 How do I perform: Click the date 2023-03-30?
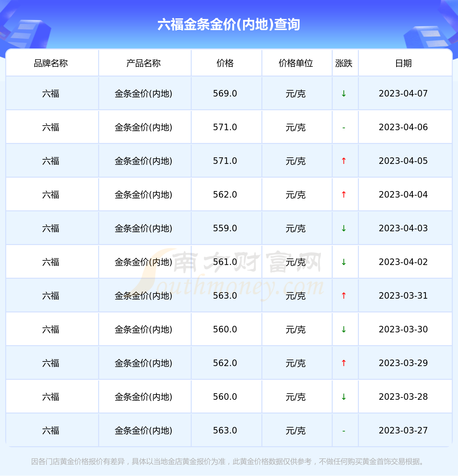[x=403, y=329]
